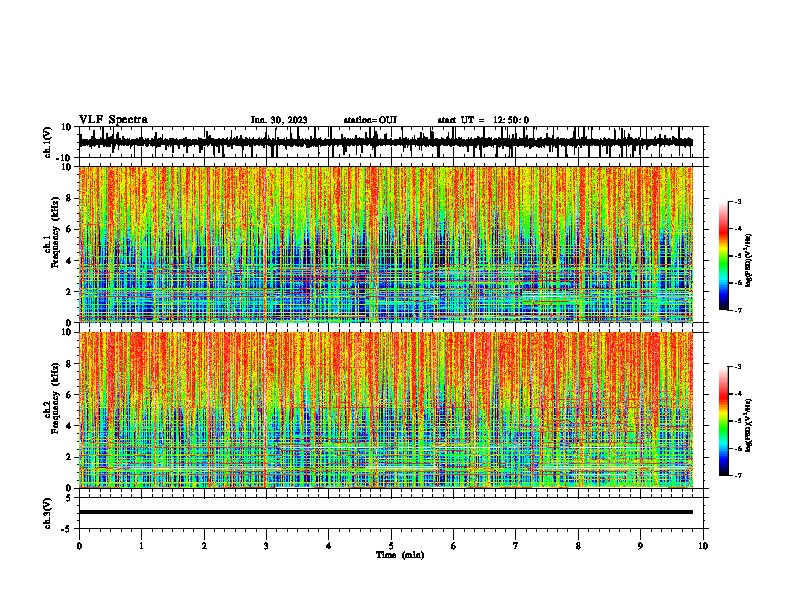792x612 pixels.
Task: Click the 4 kHz tick on ch.1 frequency axis
Action: click(69, 261)
